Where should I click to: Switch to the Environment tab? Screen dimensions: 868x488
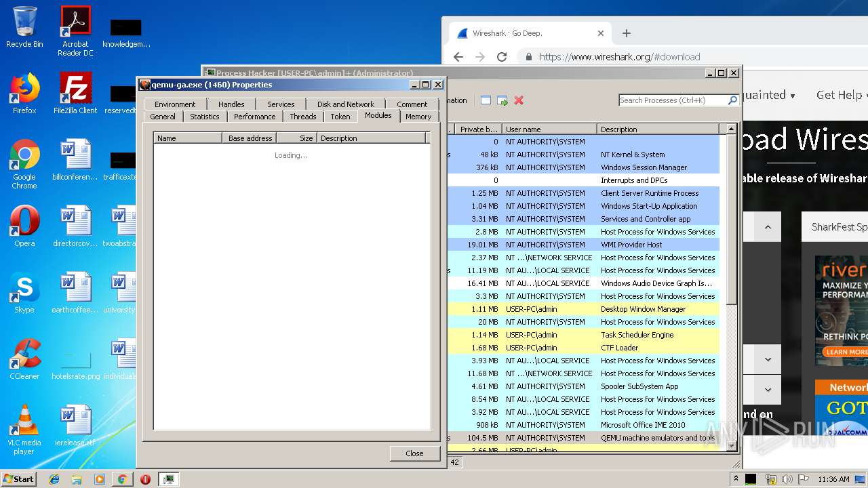174,104
